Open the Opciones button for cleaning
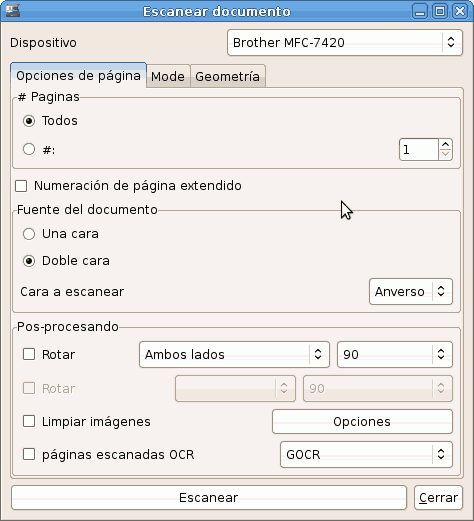The image size is (474, 521). [x=362, y=422]
